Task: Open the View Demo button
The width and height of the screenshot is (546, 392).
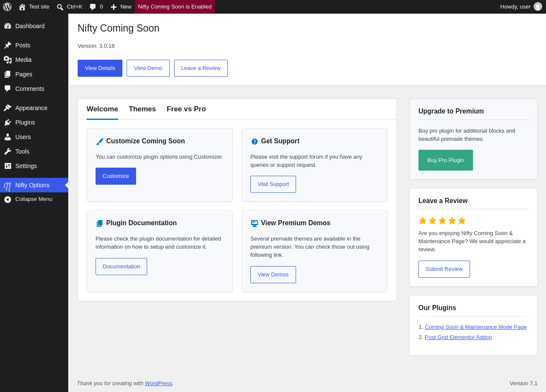Action: (x=148, y=68)
